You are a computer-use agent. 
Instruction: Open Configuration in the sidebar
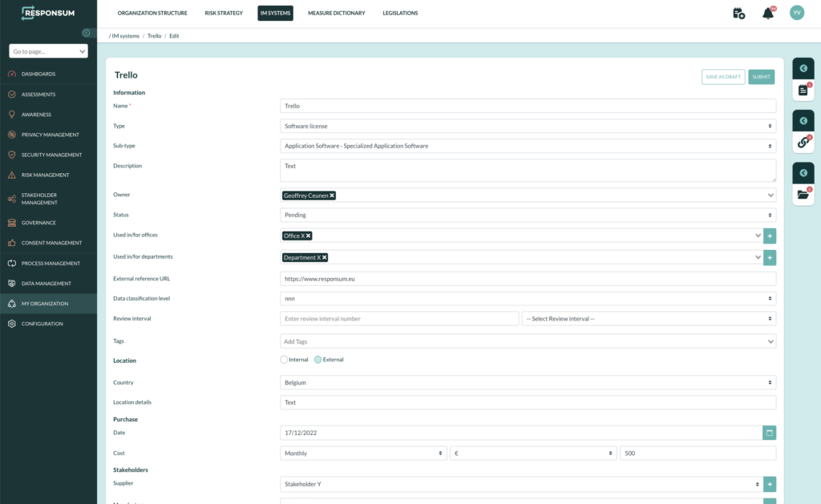pyautogui.click(x=48, y=324)
